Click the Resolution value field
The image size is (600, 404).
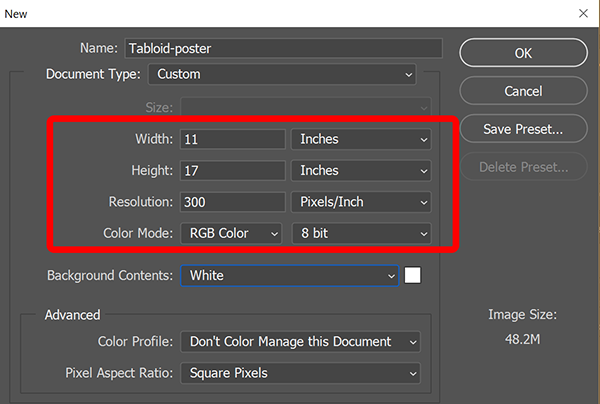233,202
